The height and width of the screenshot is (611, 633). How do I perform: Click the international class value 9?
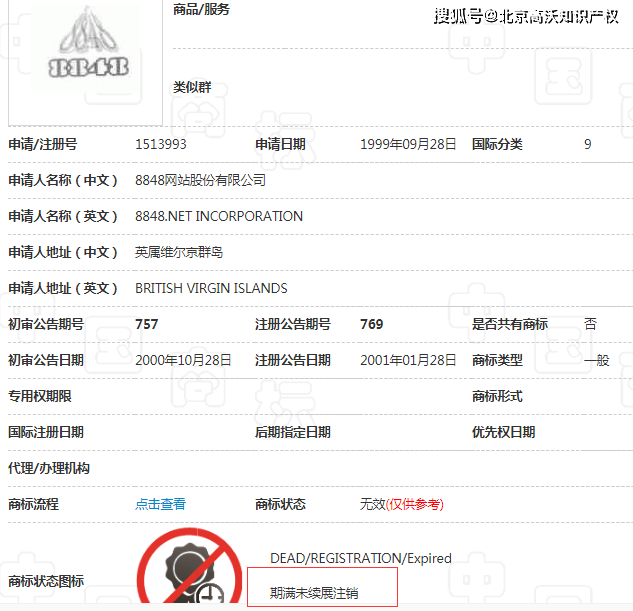(588, 144)
